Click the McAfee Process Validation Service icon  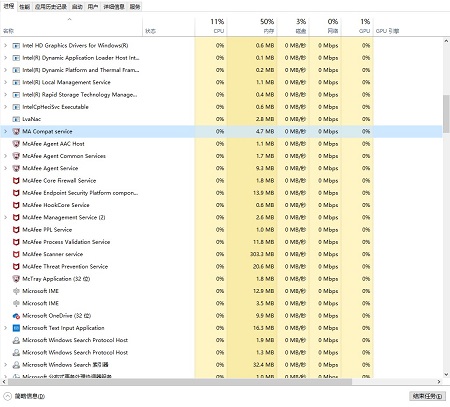[x=16, y=242]
